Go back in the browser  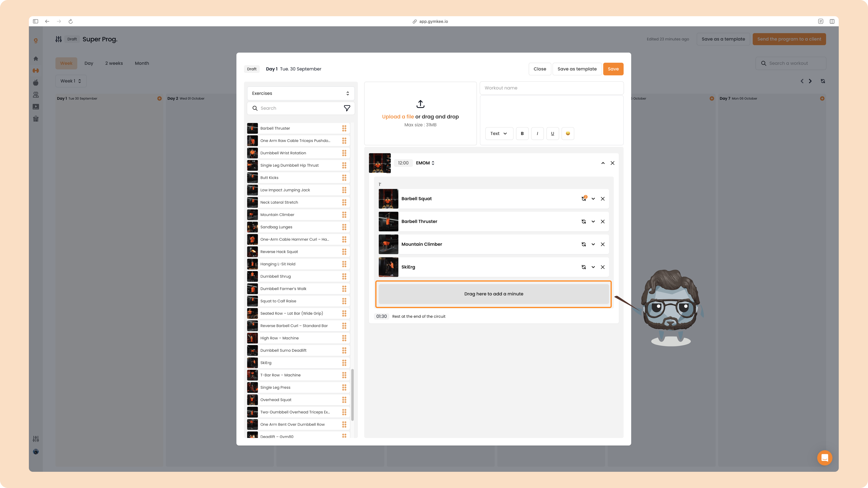pos(47,21)
